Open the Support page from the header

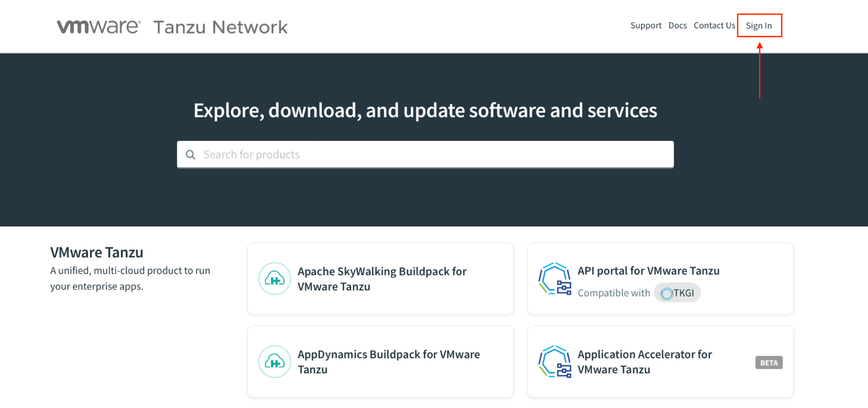click(x=646, y=26)
